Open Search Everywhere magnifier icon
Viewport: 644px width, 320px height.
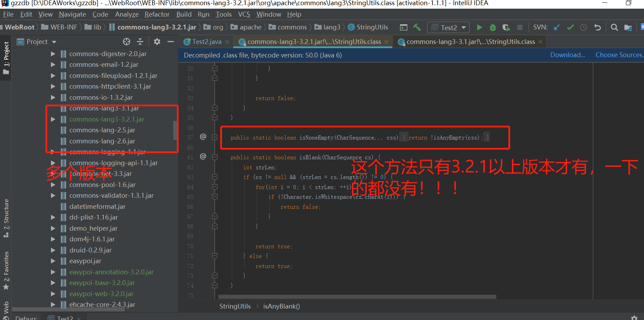pos(614,27)
